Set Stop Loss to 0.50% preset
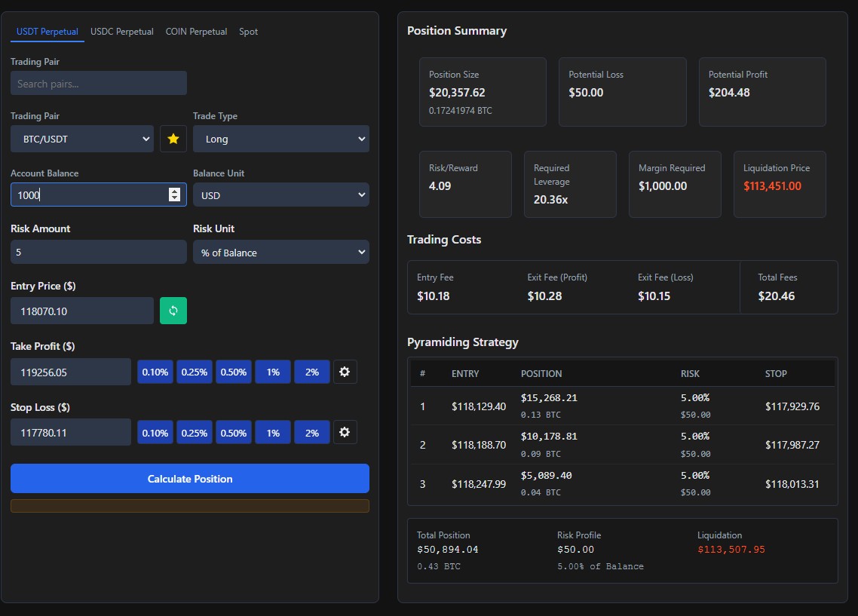 point(234,432)
